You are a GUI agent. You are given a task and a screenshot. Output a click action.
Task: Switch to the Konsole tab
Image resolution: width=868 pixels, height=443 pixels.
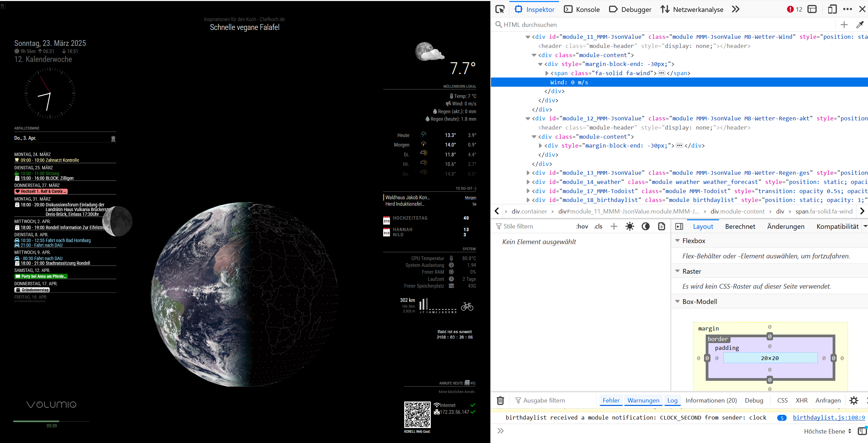coord(582,10)
